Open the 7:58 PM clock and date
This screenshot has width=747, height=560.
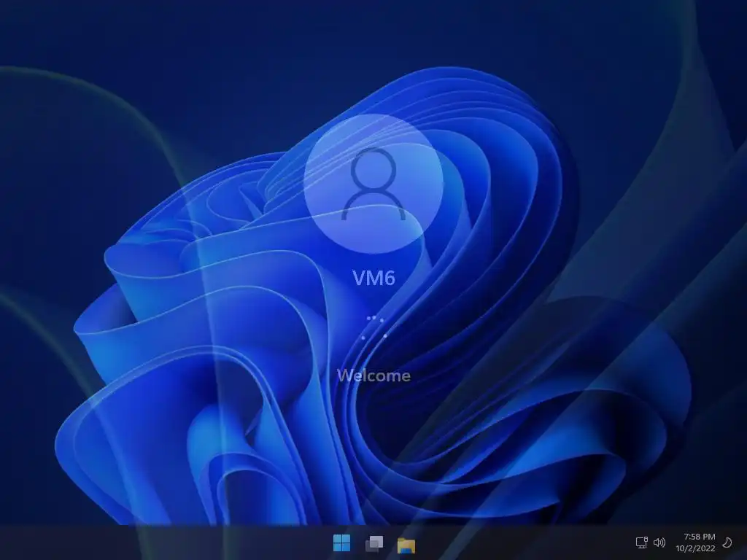tap(695, 542)
